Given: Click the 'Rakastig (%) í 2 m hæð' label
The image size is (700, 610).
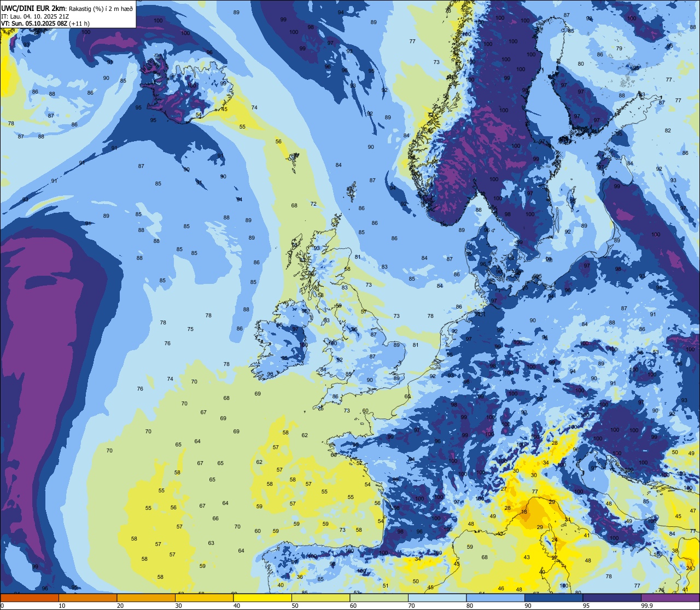Looking at the screenshot, I should point(101,9).
